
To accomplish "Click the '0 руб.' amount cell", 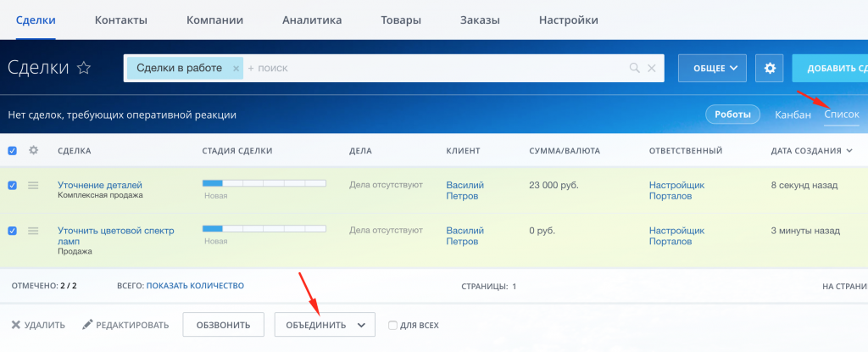I will (x=542, y=231).
